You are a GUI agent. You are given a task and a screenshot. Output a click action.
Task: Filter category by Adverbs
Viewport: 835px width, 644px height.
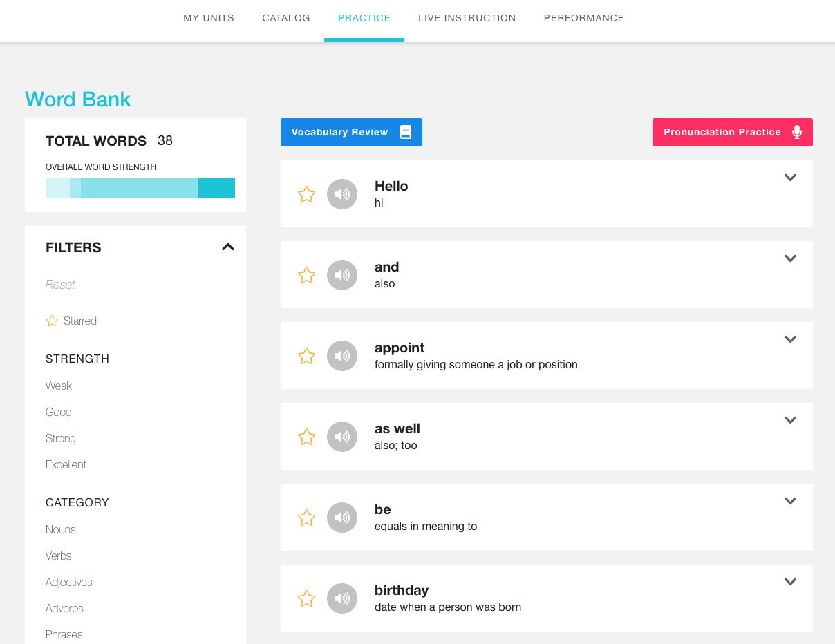tap(64, 608)
